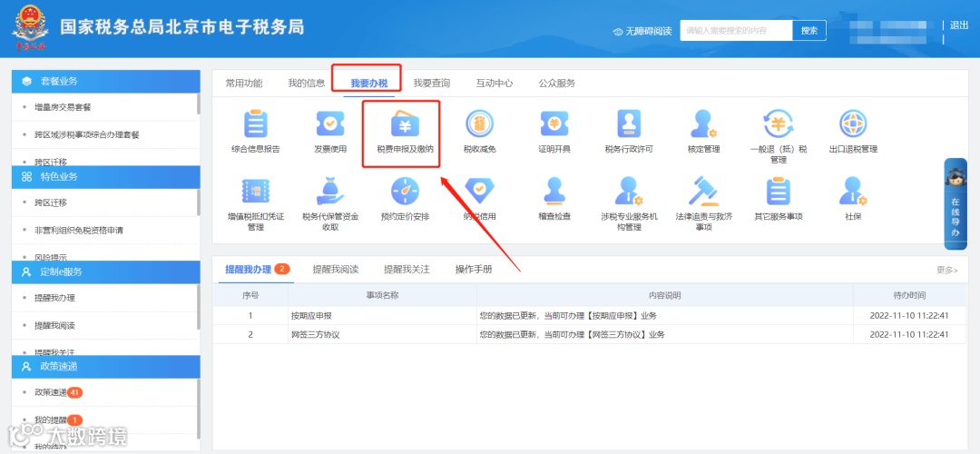Open 非营利组织免税资格申请 link
Viewport: 980px width, 454px height.
[79, 230]
